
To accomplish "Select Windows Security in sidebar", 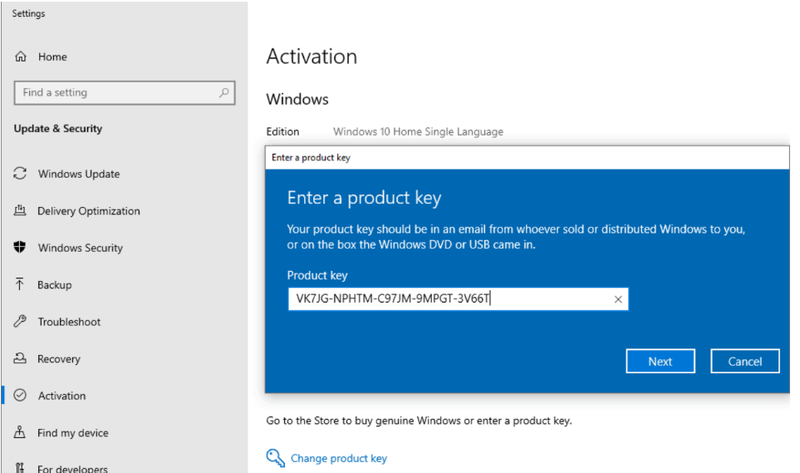I will pos(81,248).
